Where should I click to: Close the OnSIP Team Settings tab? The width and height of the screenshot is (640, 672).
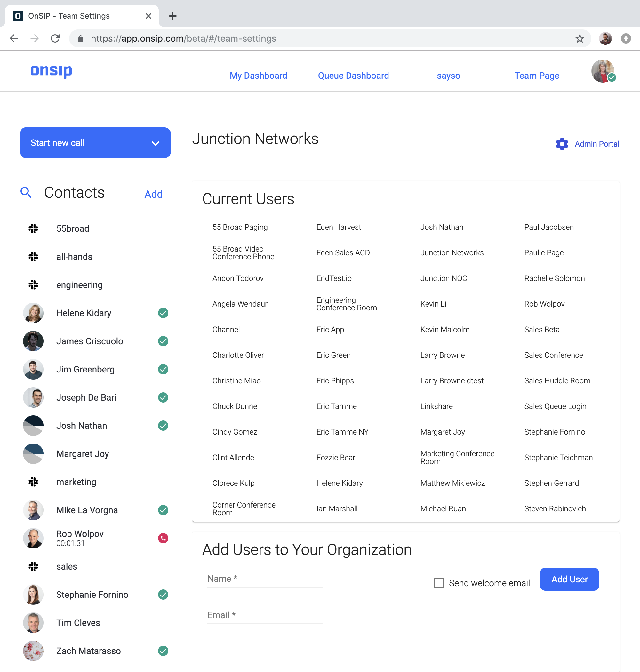tap(148, 16)
